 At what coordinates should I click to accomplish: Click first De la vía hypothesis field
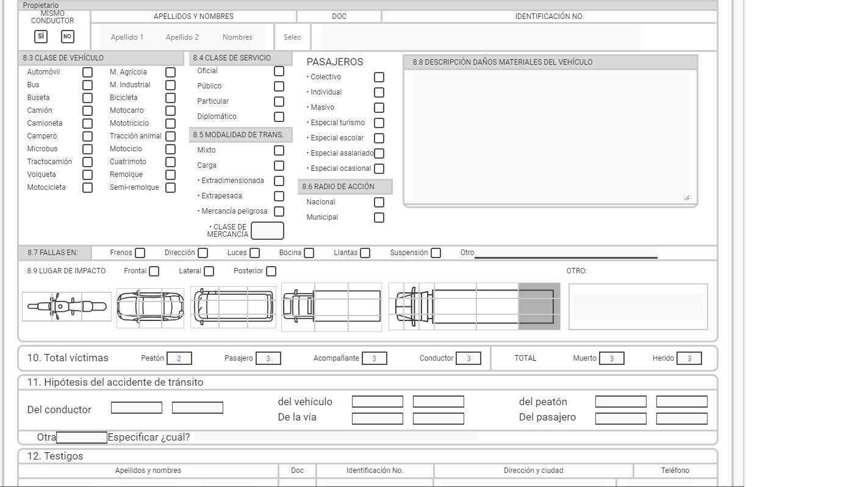point(378,419)
